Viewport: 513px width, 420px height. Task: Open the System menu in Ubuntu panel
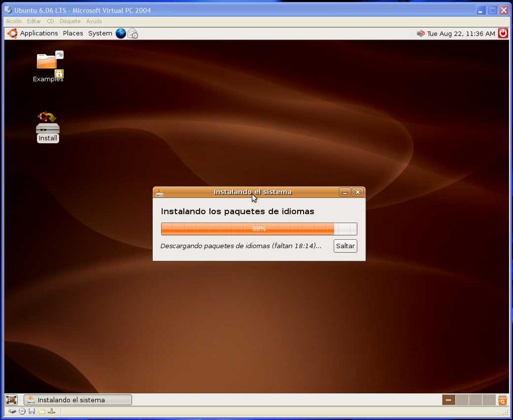100,34
